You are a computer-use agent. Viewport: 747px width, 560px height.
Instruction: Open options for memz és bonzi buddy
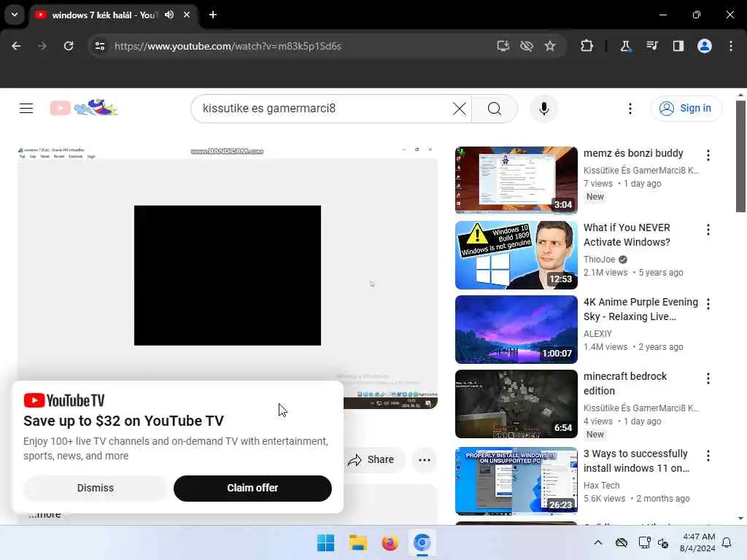click(x=708, y=155)
